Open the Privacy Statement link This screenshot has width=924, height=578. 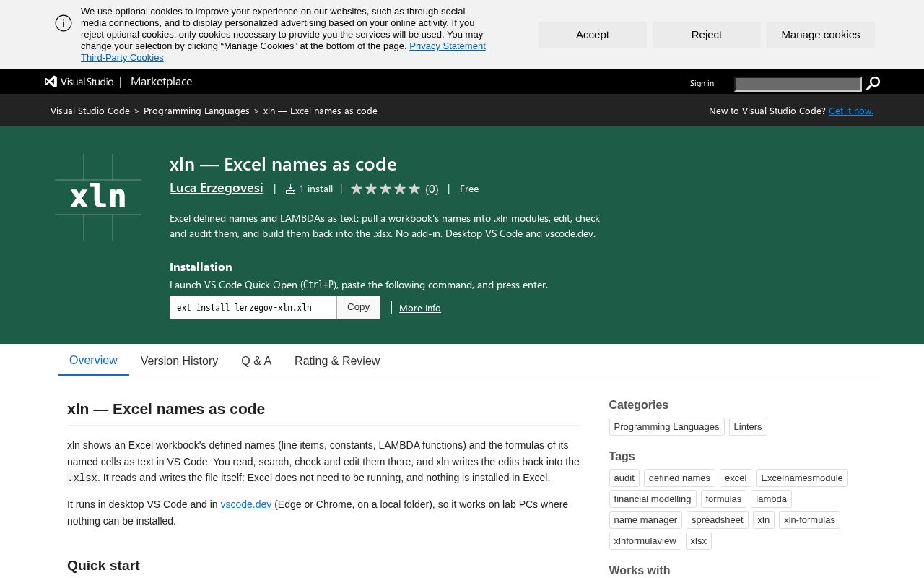point(448,46)
